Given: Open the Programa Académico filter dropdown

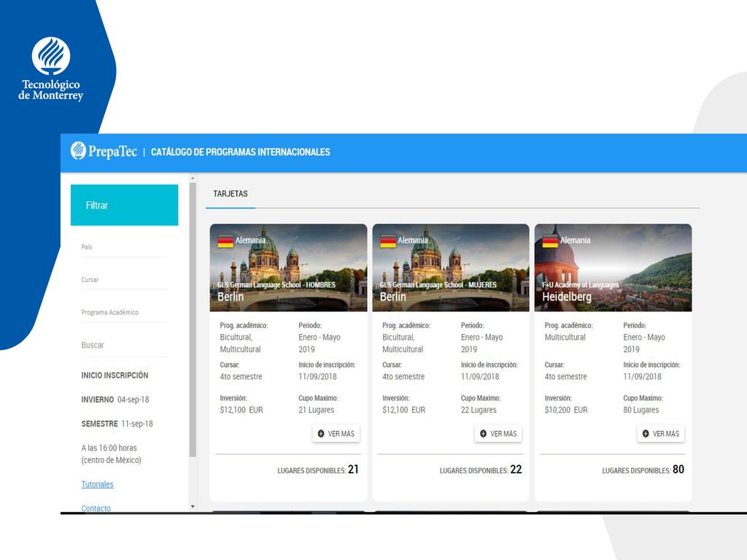Looking at the screenshot, I should [x=124, y=313].
